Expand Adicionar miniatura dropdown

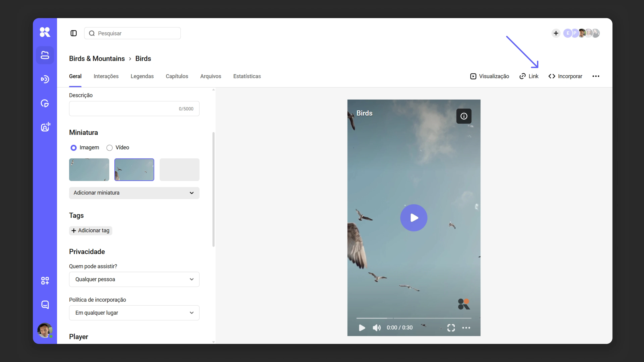point(134,193)
